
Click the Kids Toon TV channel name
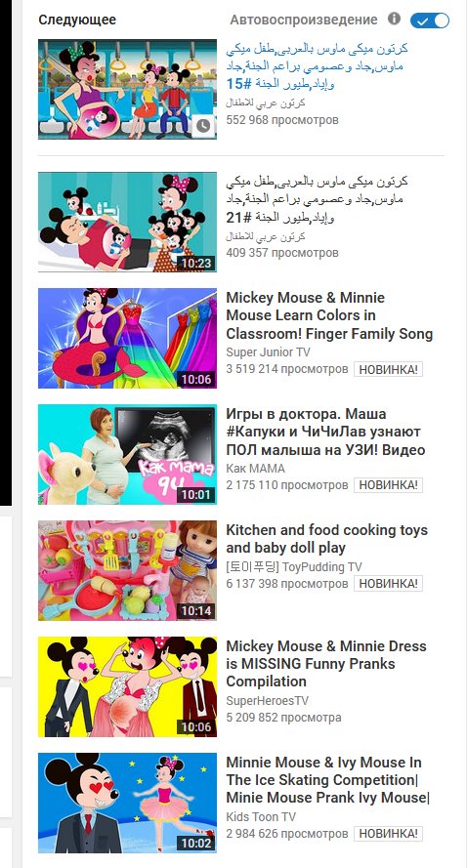pyautogui.click(x=261, y=817)
